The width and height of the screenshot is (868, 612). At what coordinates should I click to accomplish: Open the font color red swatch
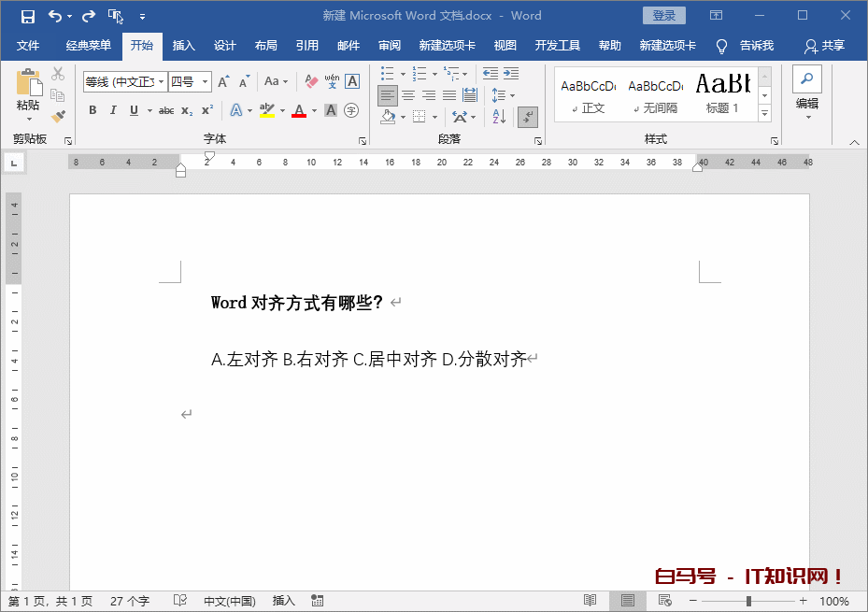click(298, 110)
